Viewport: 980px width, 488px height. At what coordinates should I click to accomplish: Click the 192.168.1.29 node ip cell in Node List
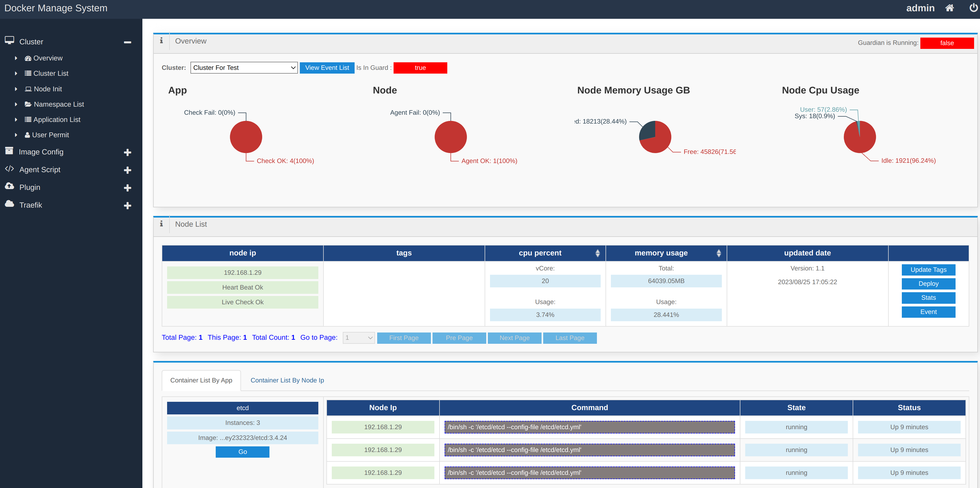coord(242,273)
